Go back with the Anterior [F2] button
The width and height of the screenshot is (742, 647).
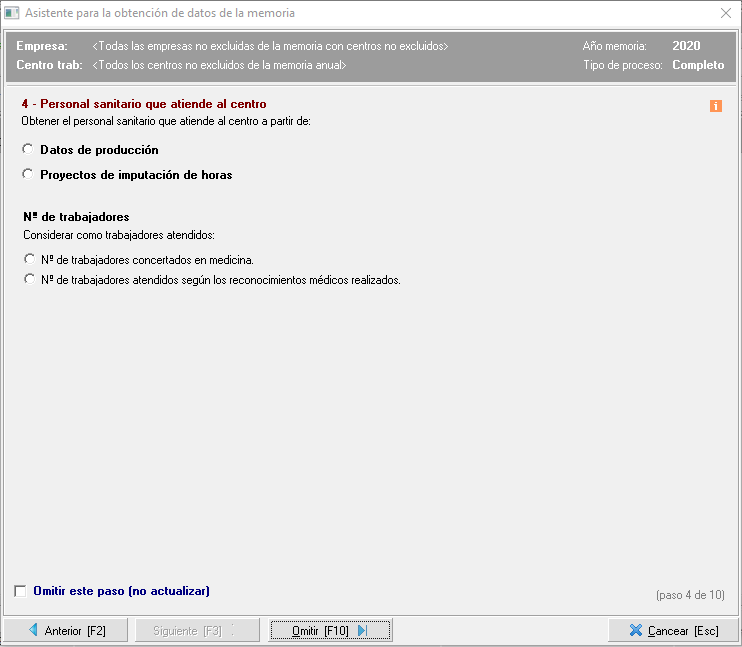(x=65, y=630)
